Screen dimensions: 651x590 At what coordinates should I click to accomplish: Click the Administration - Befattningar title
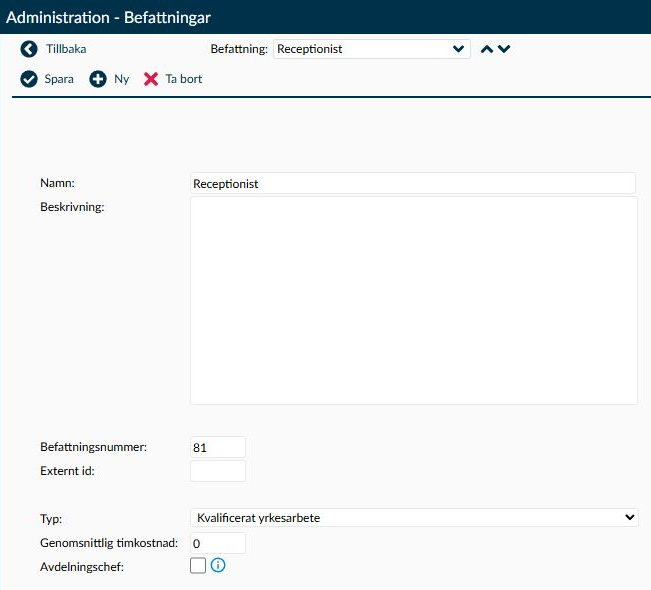pos(108,17)
